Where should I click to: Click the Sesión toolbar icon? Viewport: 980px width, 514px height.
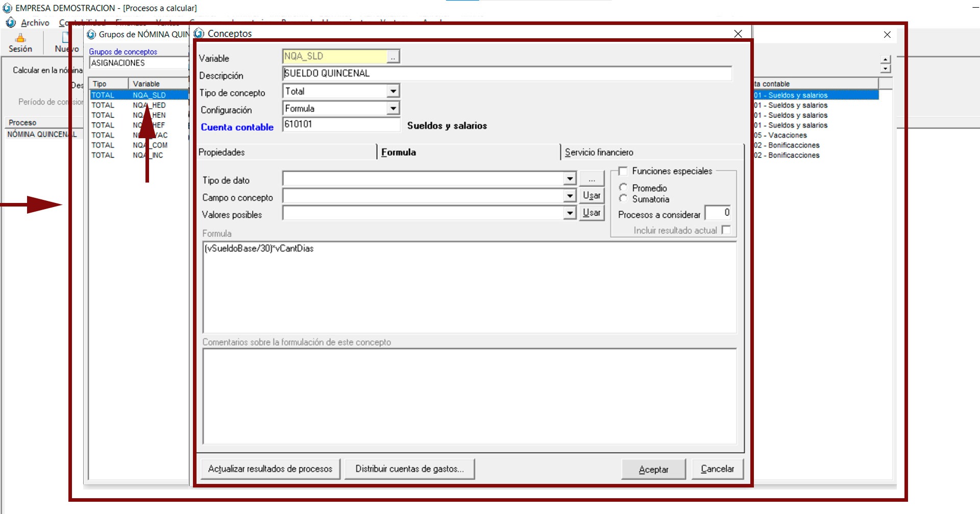(20, 39)
